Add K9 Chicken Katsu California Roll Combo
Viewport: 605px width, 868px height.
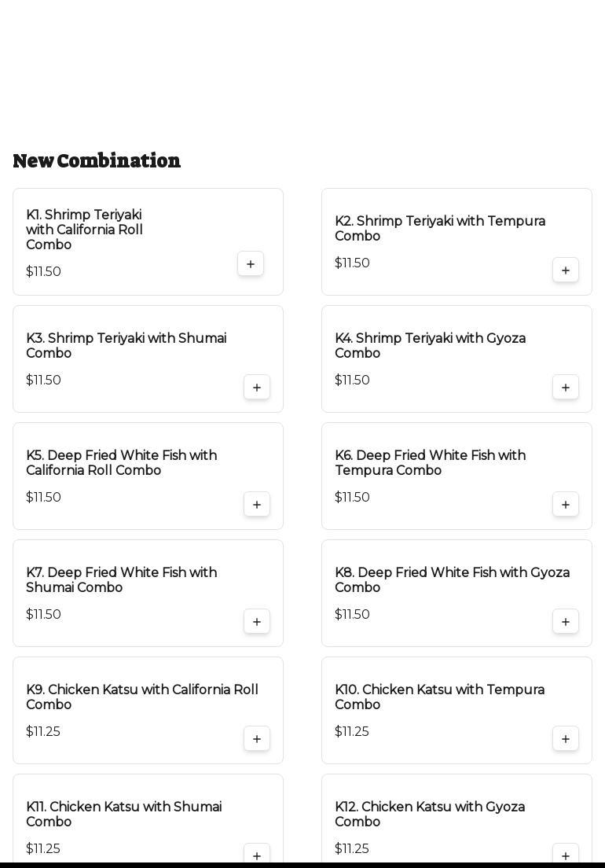pos(257,739)
